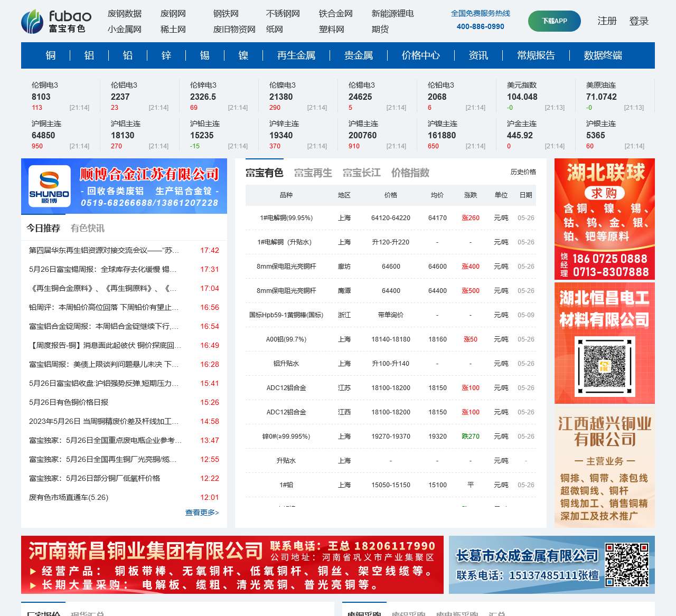Click the QR code in 长葛市众成金属 banner
676x616 pixels.
(x=627, y=564)
